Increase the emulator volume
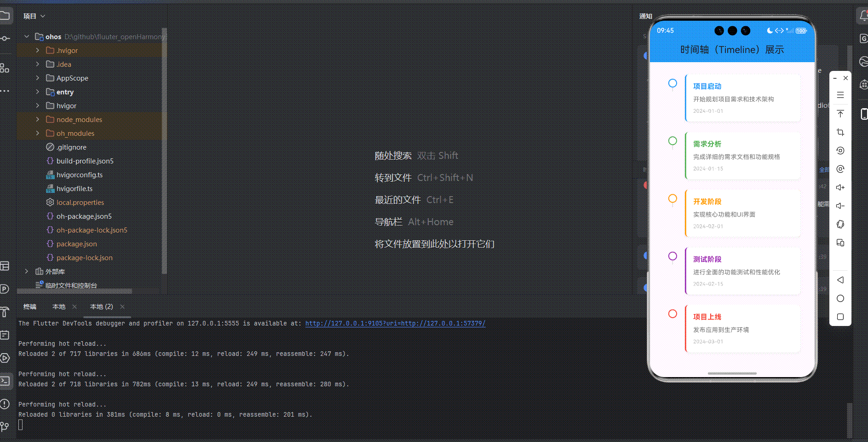This screenshot has width=868, height=442. pyautogui.click(x=840, y=187)
